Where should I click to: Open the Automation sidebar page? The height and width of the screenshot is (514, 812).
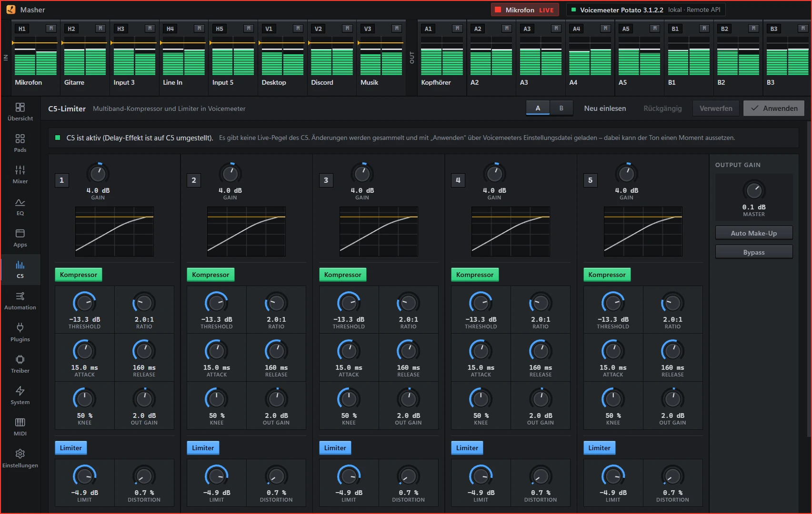20,301
